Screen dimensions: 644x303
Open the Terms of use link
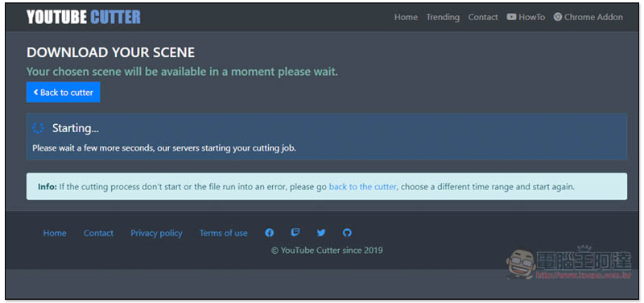[x=224, y=233]
